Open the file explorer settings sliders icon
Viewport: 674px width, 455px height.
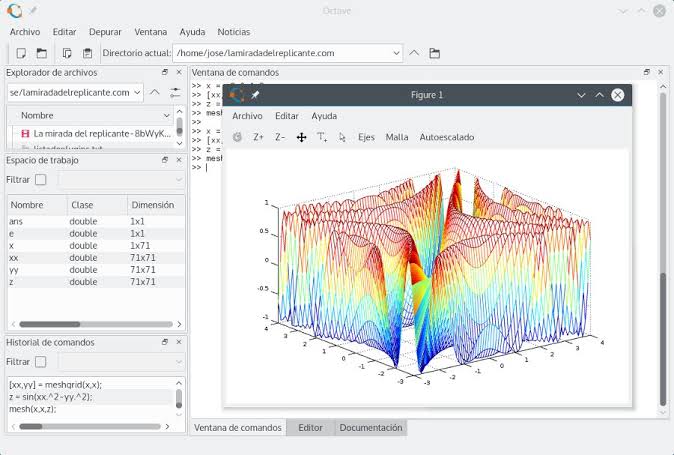click(175, 92)
